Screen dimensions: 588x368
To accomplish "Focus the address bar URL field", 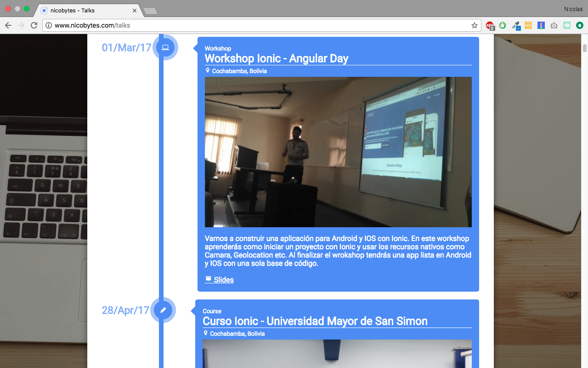I will tap(262, 25).
